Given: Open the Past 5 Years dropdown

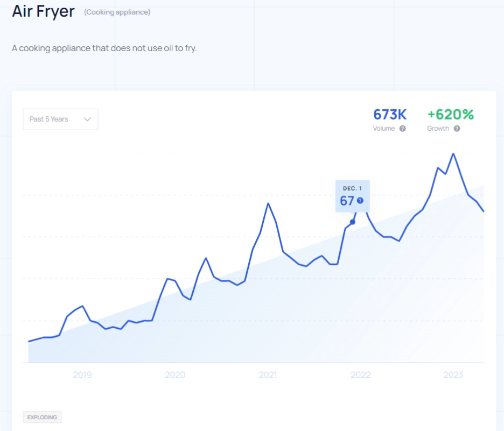Looking at the screenshot, I should (60, 119).
